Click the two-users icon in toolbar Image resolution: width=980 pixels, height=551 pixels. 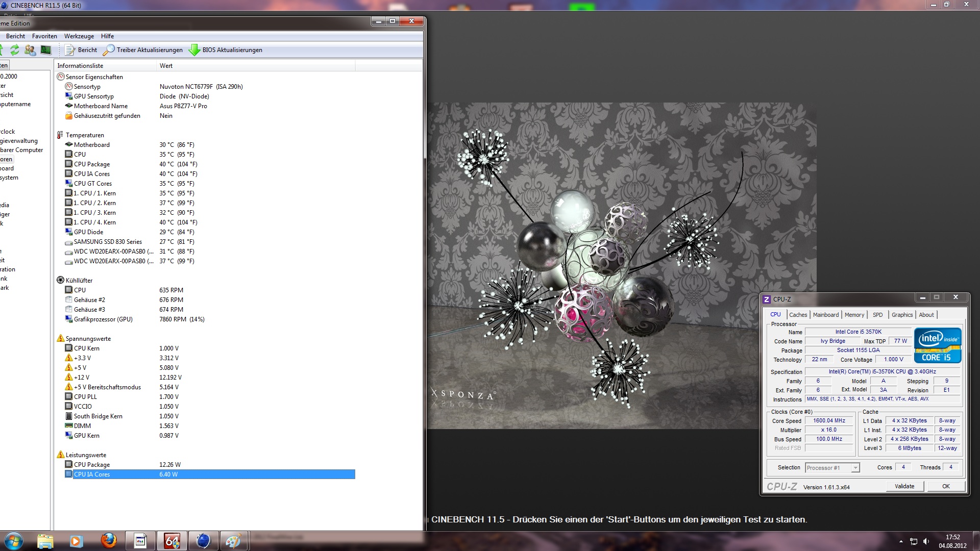[30, 49]
